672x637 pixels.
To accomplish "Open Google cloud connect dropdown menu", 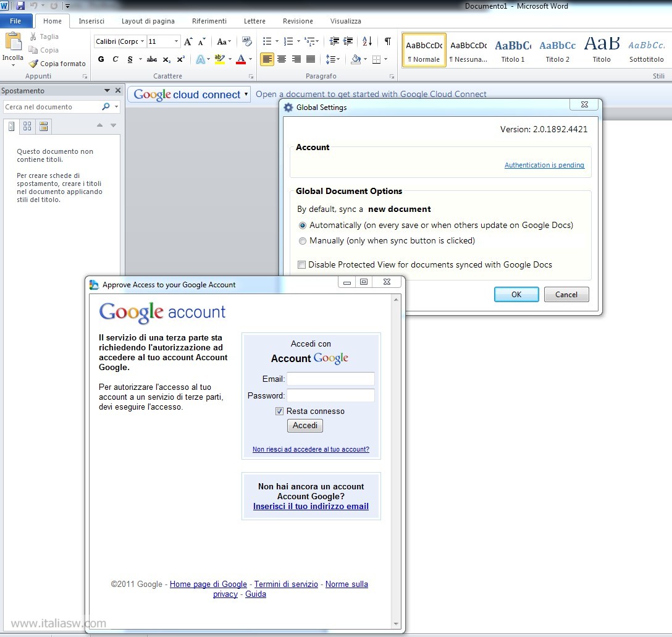I will [x=246, y=94].
